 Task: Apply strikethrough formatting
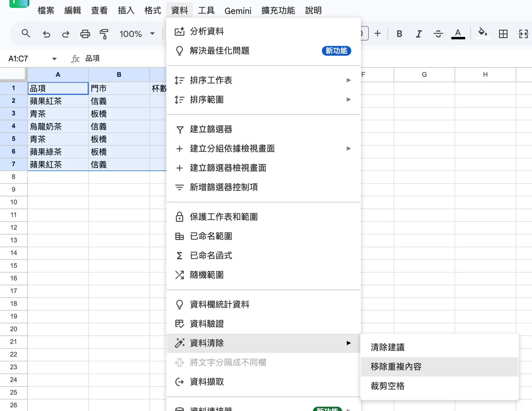click(438, 34)
